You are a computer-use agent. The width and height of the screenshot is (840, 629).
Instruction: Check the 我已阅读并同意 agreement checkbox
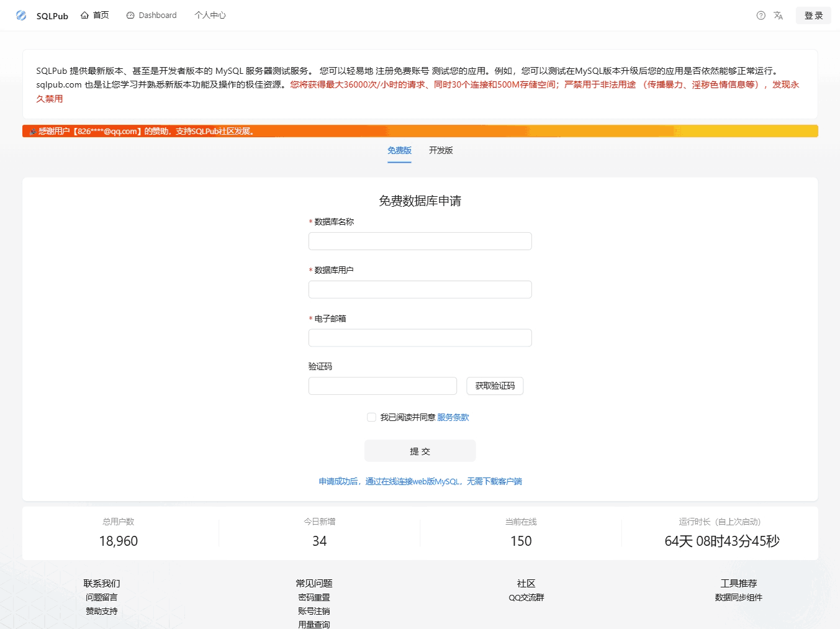coord(371,417)
